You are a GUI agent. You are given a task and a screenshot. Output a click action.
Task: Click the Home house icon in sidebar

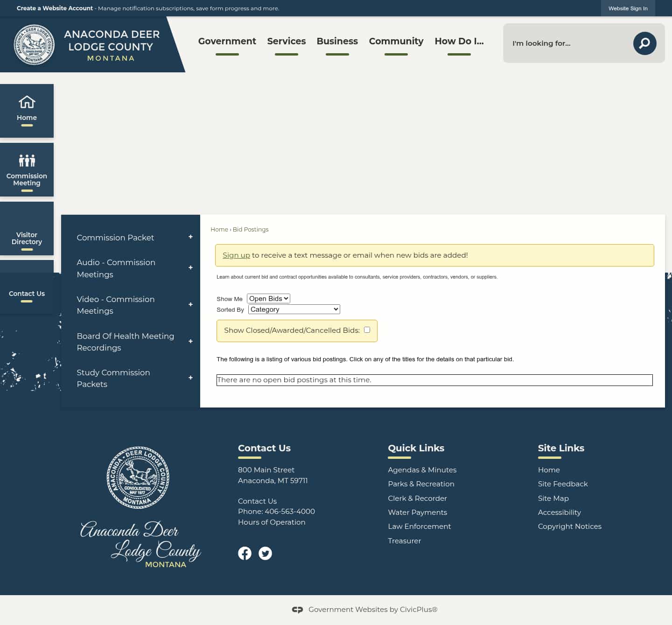(x=27, y=102)
